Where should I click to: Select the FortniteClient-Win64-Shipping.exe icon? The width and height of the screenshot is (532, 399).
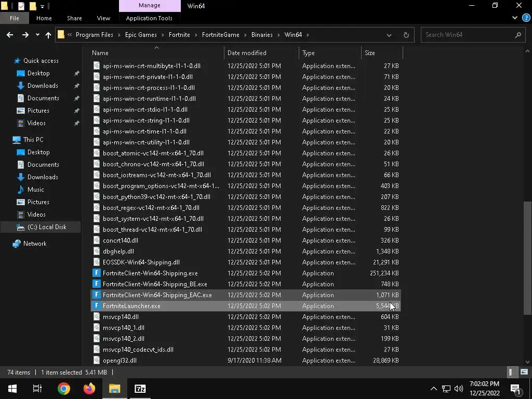[x=96, y=273]
